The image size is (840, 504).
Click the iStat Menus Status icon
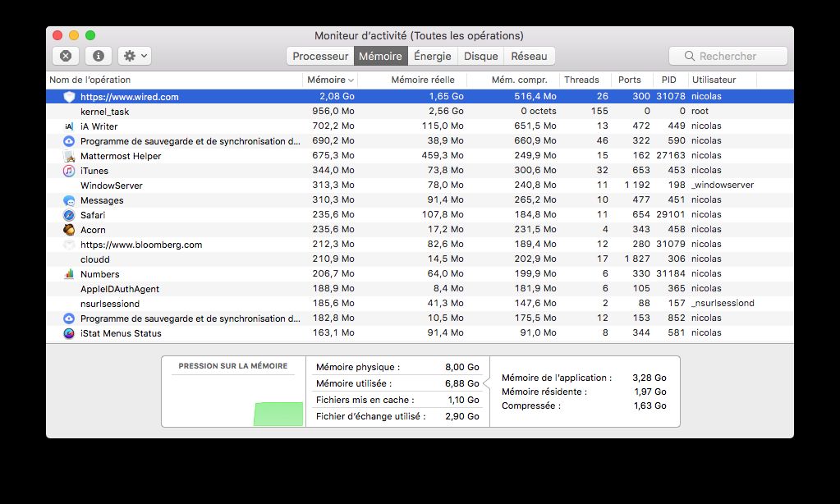pyautogui.click(x=69, y=333)
